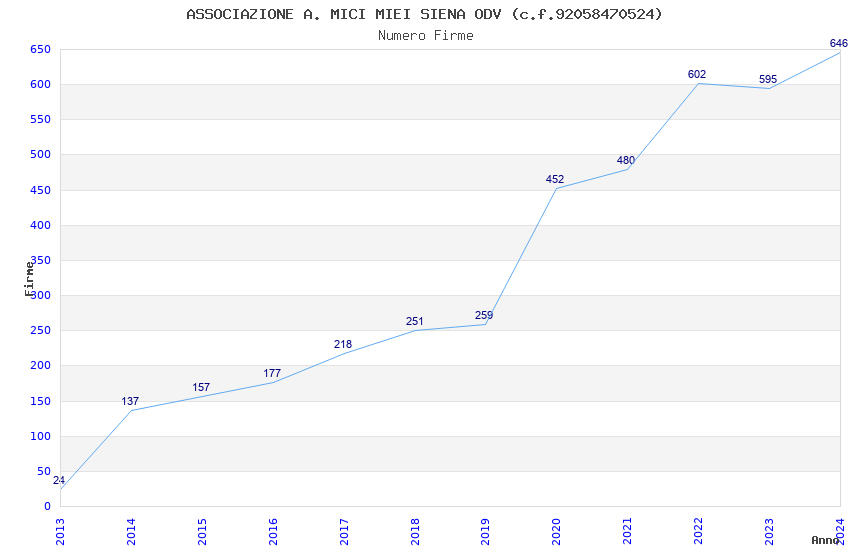Click the data label 137
The width and height of the screenshot is (850, 550).
click(x=130, y=401)
